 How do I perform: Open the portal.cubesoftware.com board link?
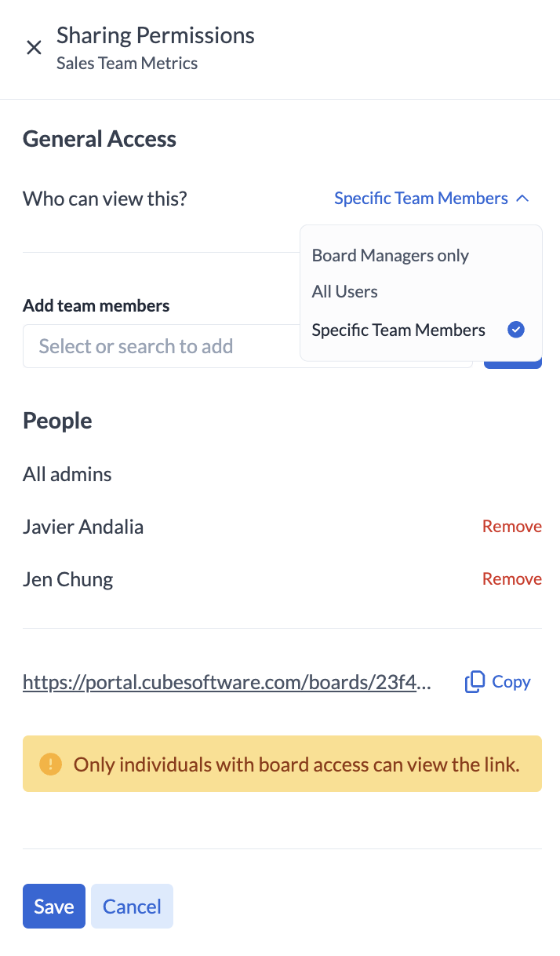(x=227, y=682)
